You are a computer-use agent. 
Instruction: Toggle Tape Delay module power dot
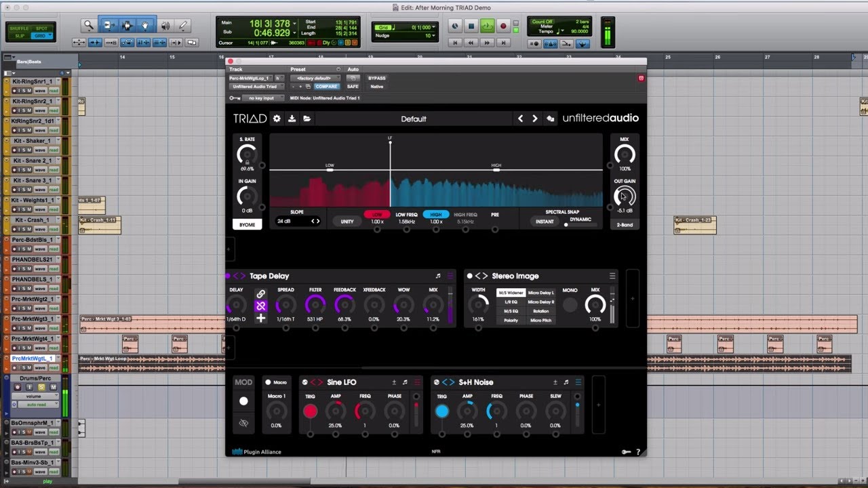228,276
